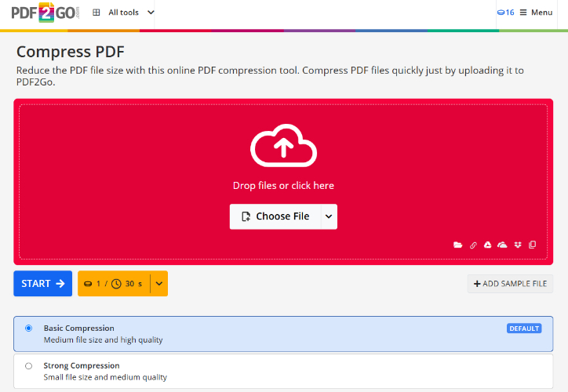Open All tools menu label
Image resolution: width=568 pixels, height=392 pixels.
(123, 13)
